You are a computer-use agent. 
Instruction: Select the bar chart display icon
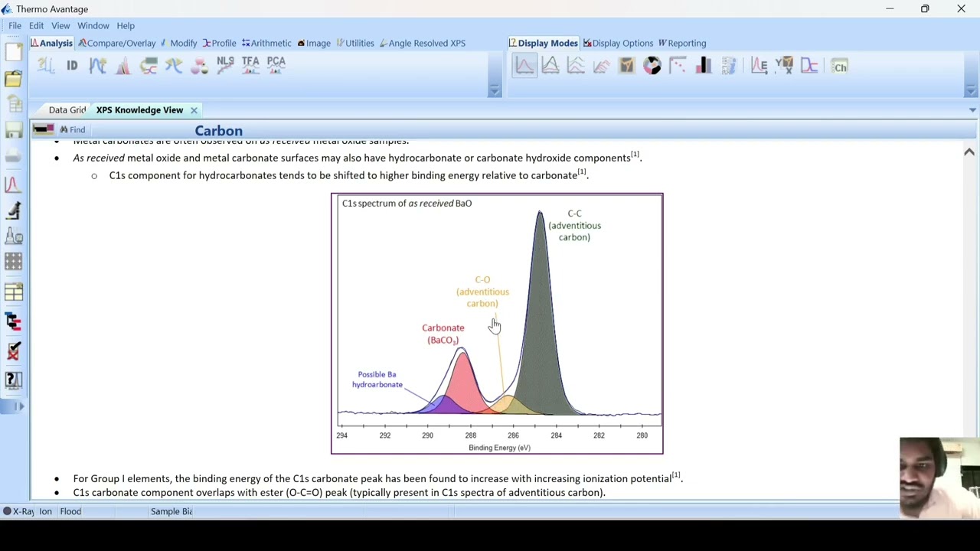pos(703,66)
